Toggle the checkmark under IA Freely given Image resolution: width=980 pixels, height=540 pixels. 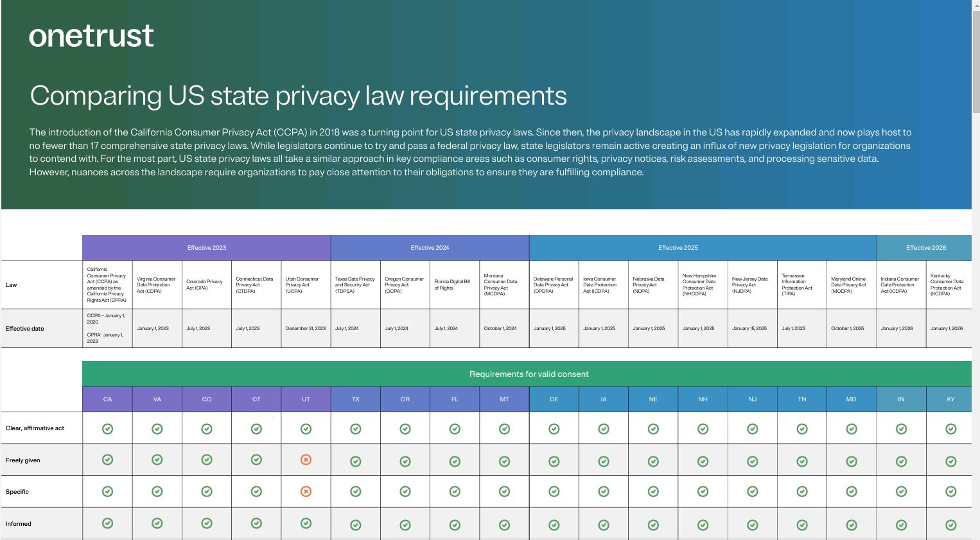603,460
